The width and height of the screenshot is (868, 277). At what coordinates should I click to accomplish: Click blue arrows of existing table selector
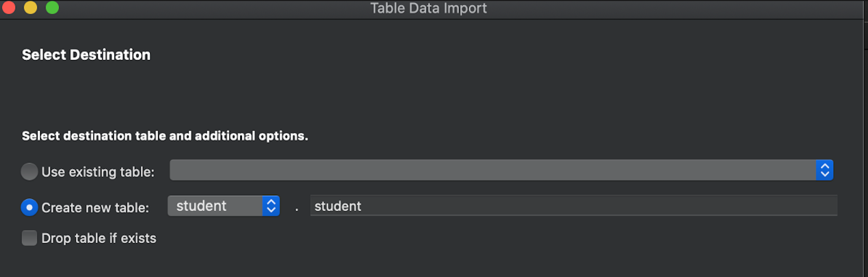pyautogui.click(x=824, y=170)
